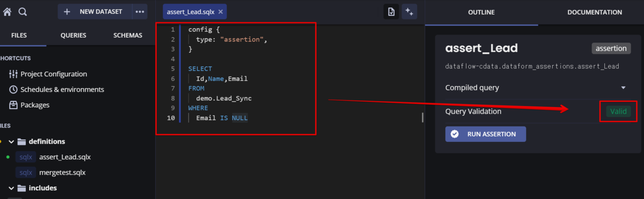Viewport: 644px width, 199px height.
Task: Switch to the OUTLINE tab
Action: [481, 12]
